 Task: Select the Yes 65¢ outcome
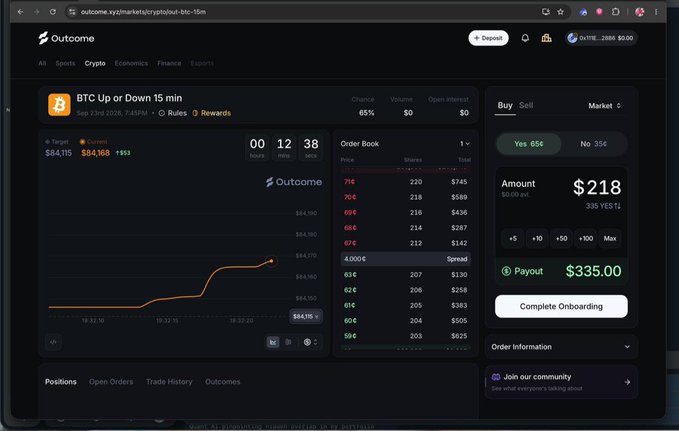(x=529, y=144)
